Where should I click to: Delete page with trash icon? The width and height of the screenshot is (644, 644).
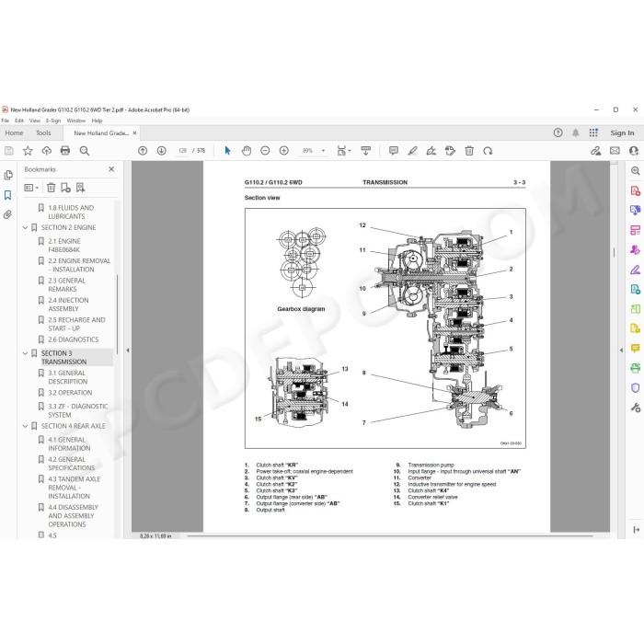tap(469, 151)
